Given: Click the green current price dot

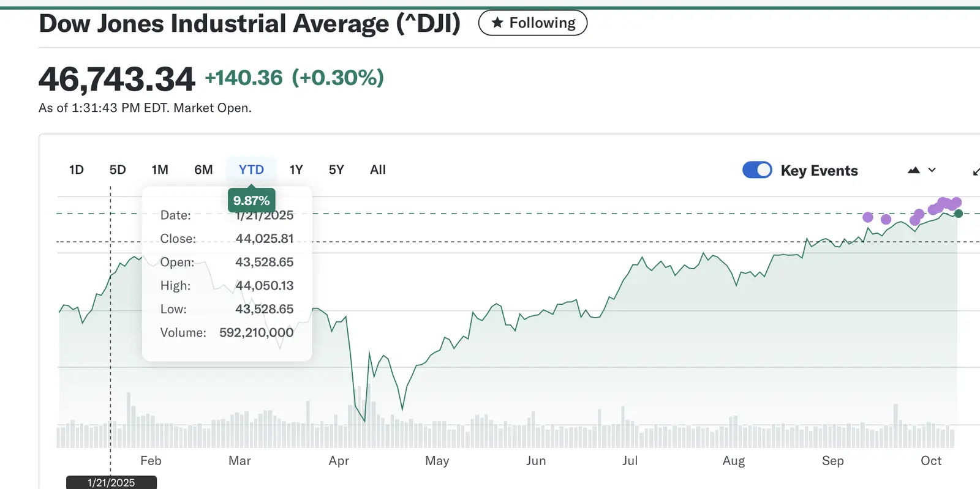Looking at the screenshot, I should point(959,214).
